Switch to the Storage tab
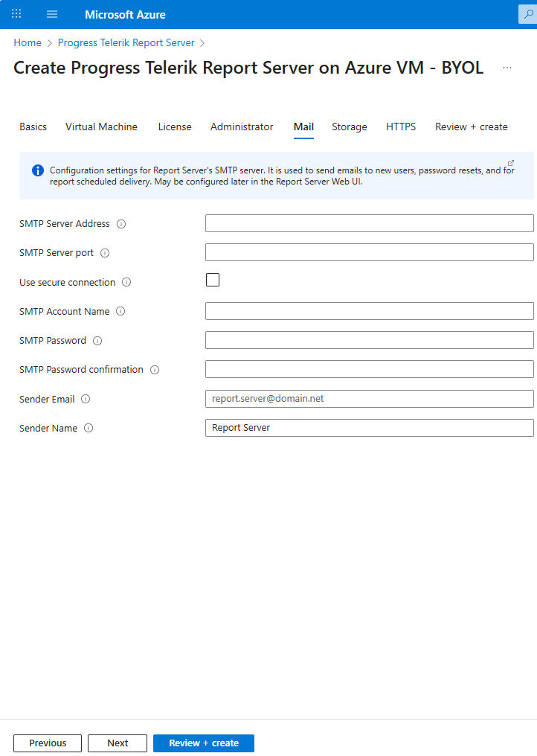This screenshot has width=537, height=756. [350, 126]
